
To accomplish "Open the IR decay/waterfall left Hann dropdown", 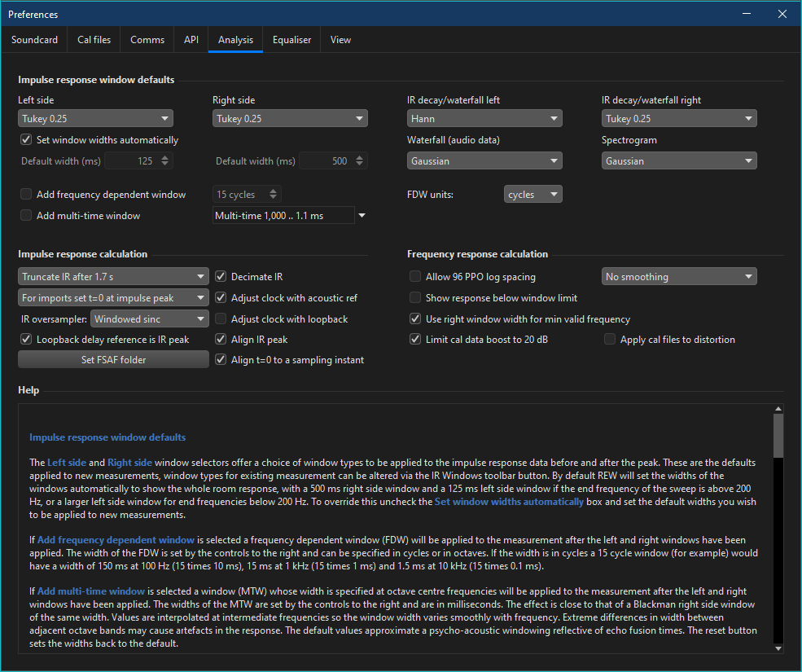I will click(x=484, y=119).
